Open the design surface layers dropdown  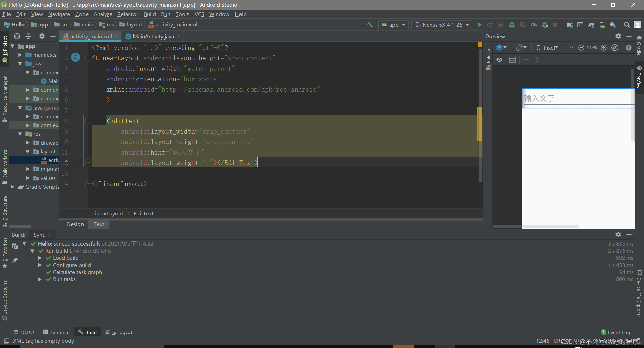501,48
